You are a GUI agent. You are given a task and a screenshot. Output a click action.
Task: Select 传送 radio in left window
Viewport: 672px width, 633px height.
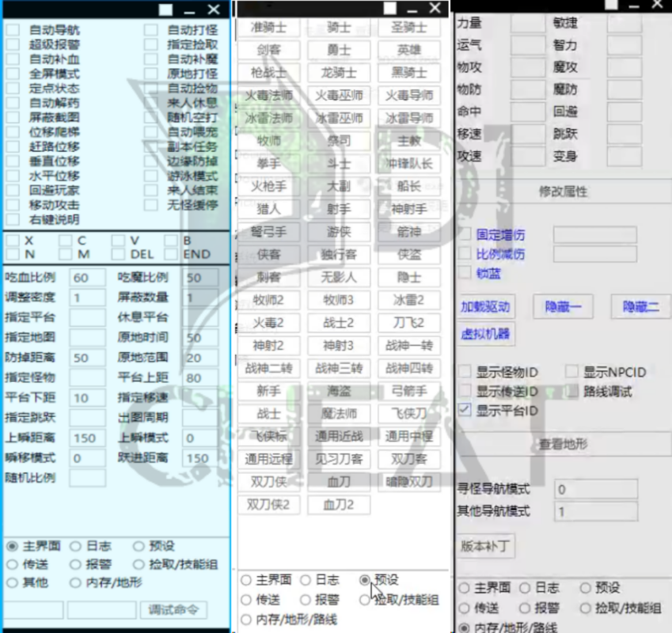13,564
